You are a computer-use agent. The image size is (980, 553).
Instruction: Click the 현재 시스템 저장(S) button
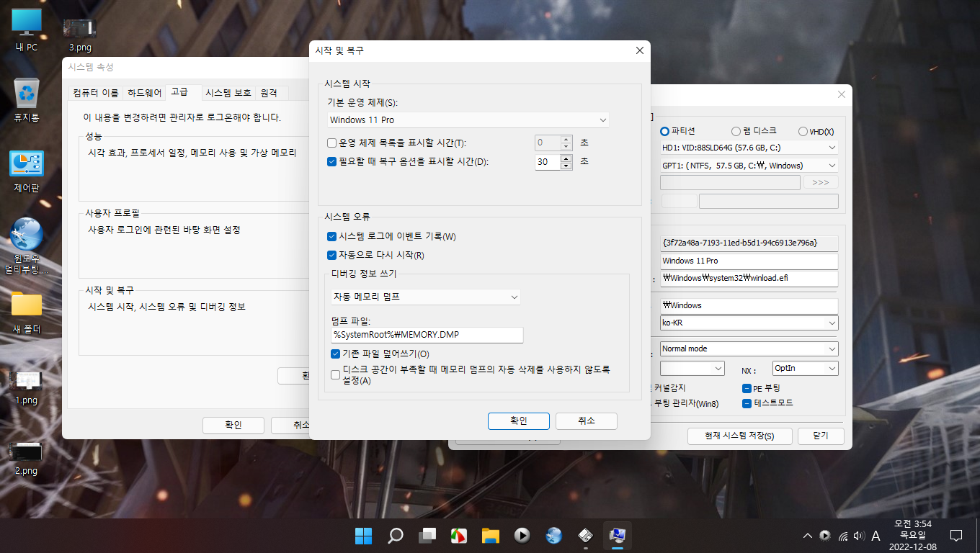(x=739, y=436)
